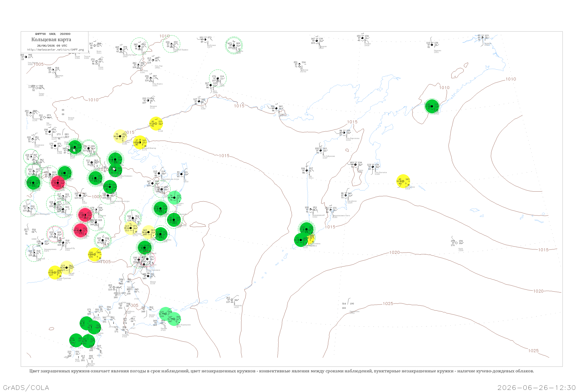588x392 pixels.
Task: Select the yellow Аян station circle
Action: pyautogui.click(x=156, y=123)
